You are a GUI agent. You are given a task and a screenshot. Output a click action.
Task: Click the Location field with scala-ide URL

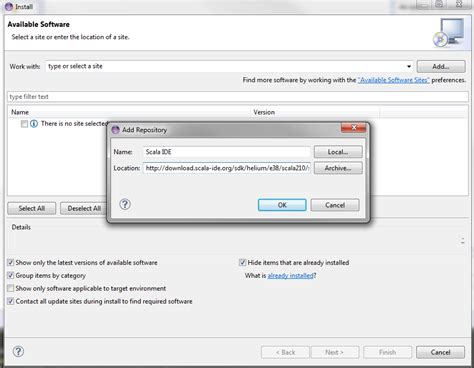[x=226, y=168]
